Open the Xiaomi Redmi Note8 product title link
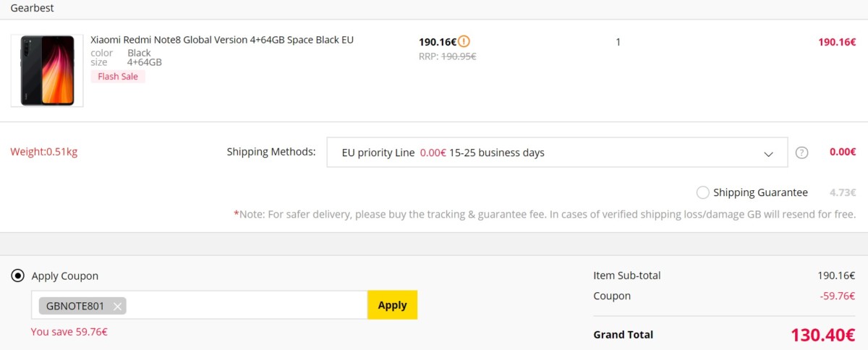The image size is (868, 350). click(222, 40)
